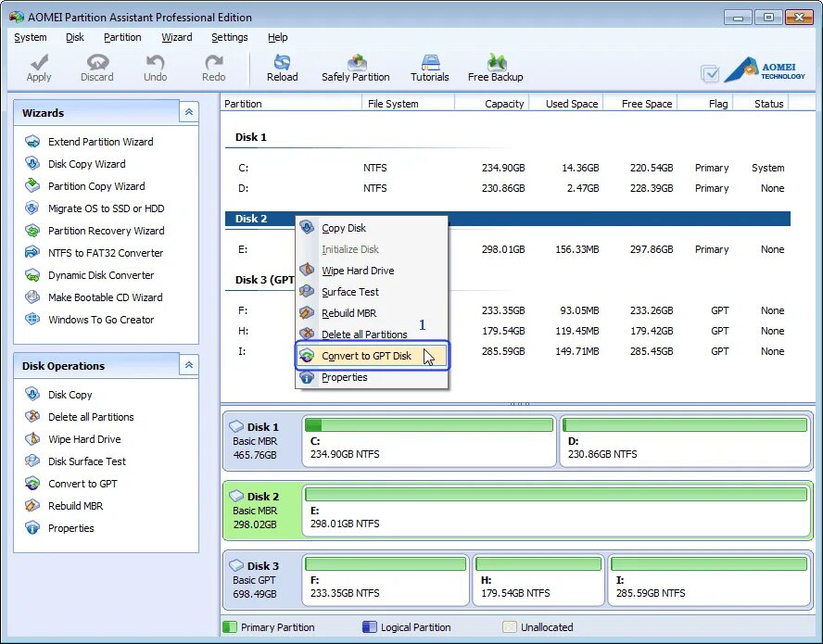Collapse the Wizards panel
This screenshot has height=644, width=823.
coord(189,112)
